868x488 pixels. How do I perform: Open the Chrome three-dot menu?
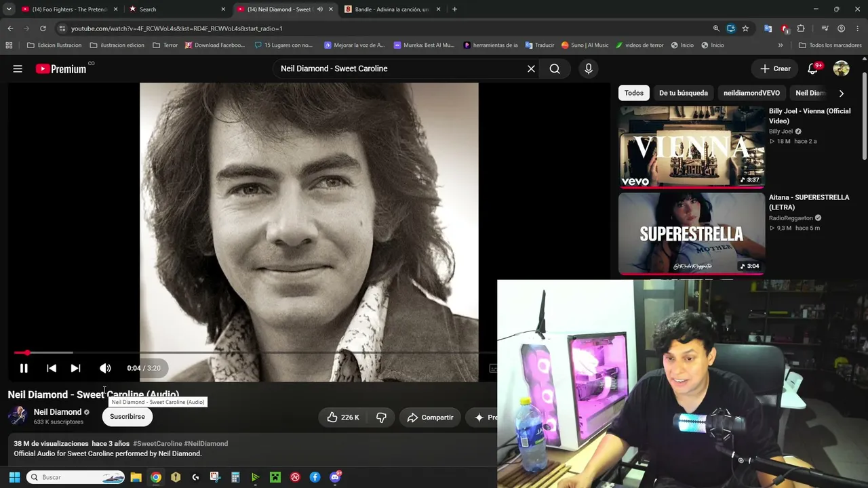point(858,28)
